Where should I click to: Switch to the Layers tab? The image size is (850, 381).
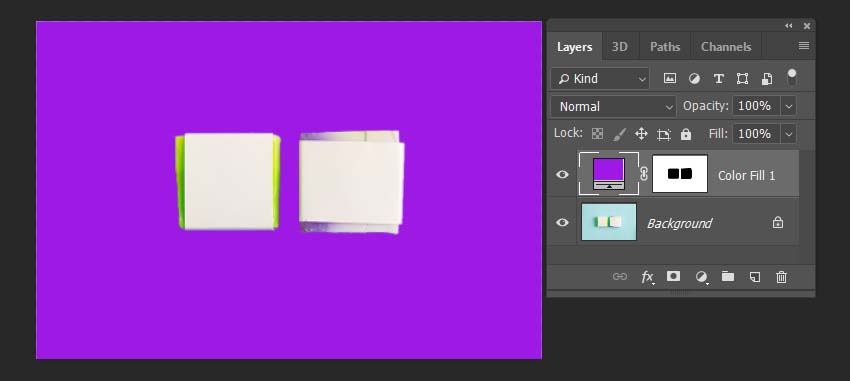tap(574, 47)
